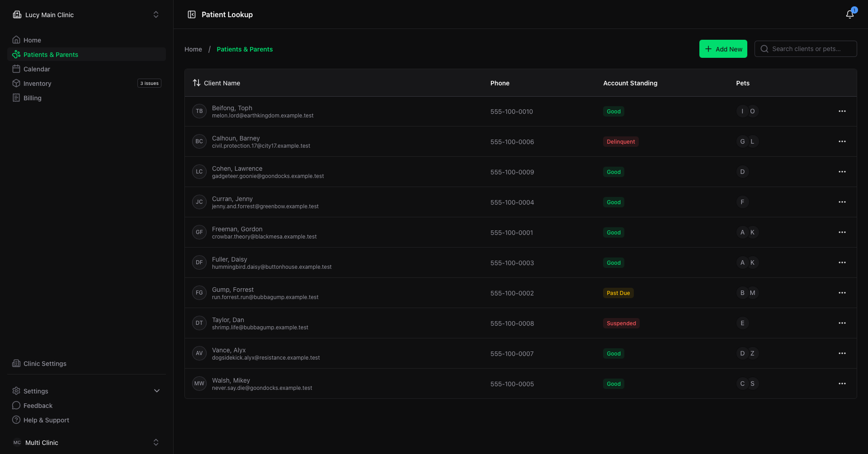
Task: Click the Delinquent status badge for Calhoun
Action: coord(621,141)
